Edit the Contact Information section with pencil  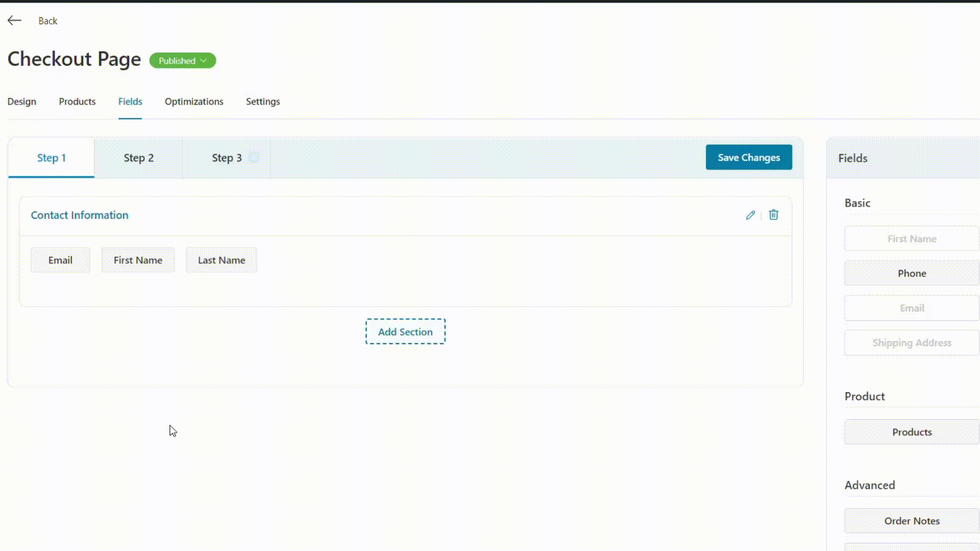[x=750, y=215]
